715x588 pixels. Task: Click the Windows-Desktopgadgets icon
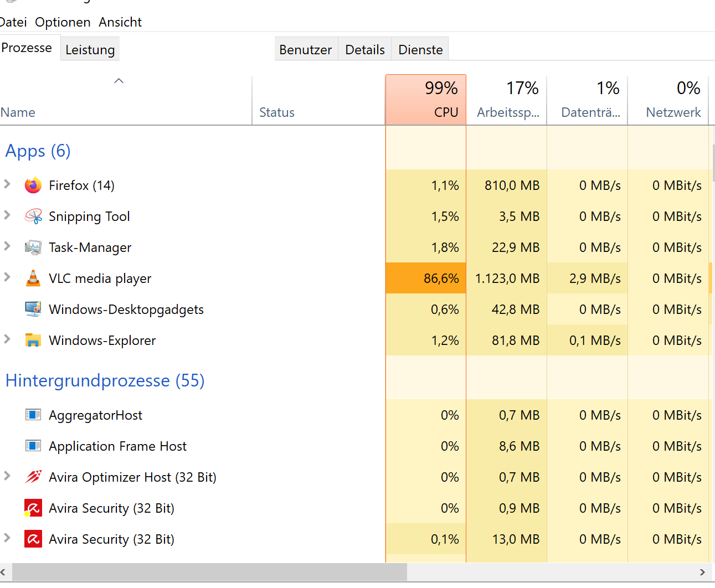[x=33, y=309]
